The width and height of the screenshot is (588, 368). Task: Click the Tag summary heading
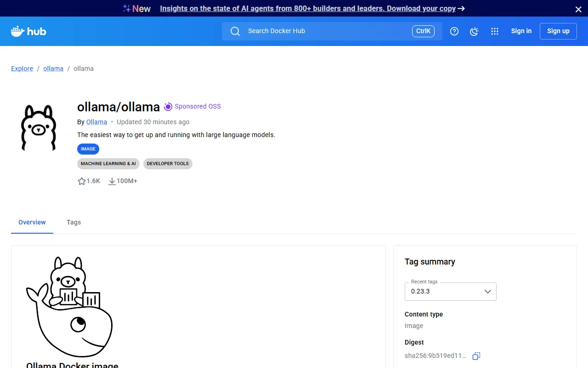pos(430,262)
